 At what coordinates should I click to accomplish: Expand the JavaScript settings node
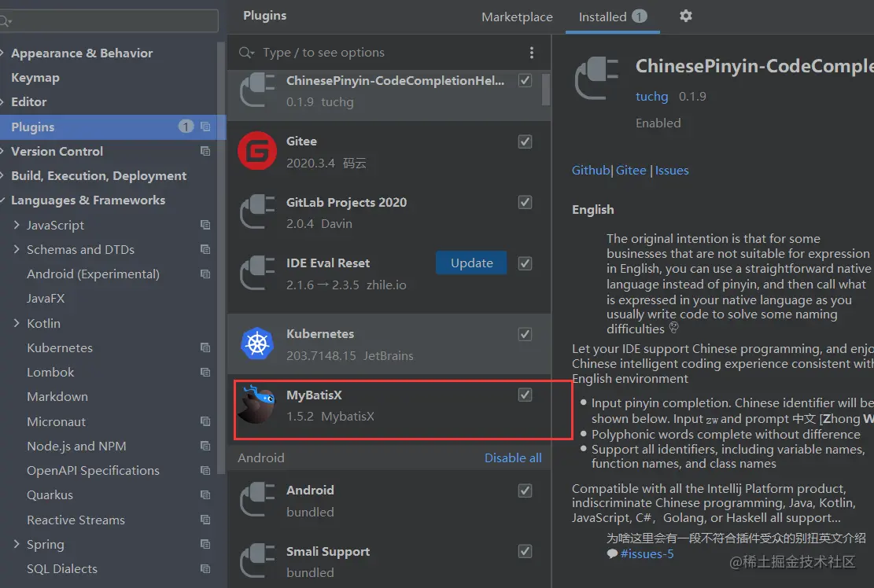point(17,225)
